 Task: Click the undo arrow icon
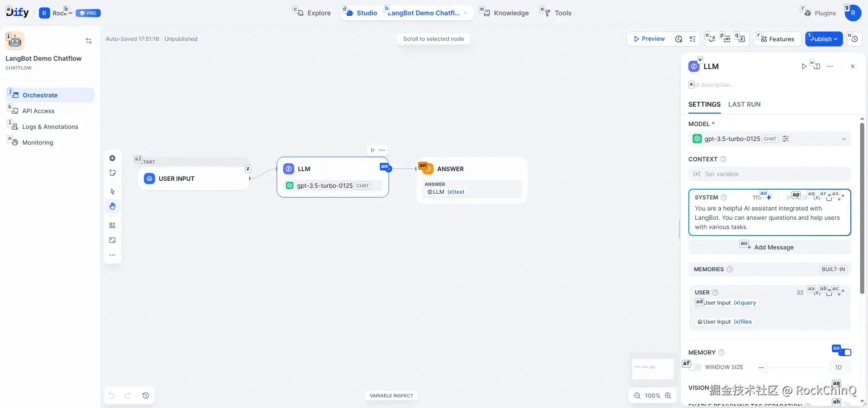pos(112,395)
